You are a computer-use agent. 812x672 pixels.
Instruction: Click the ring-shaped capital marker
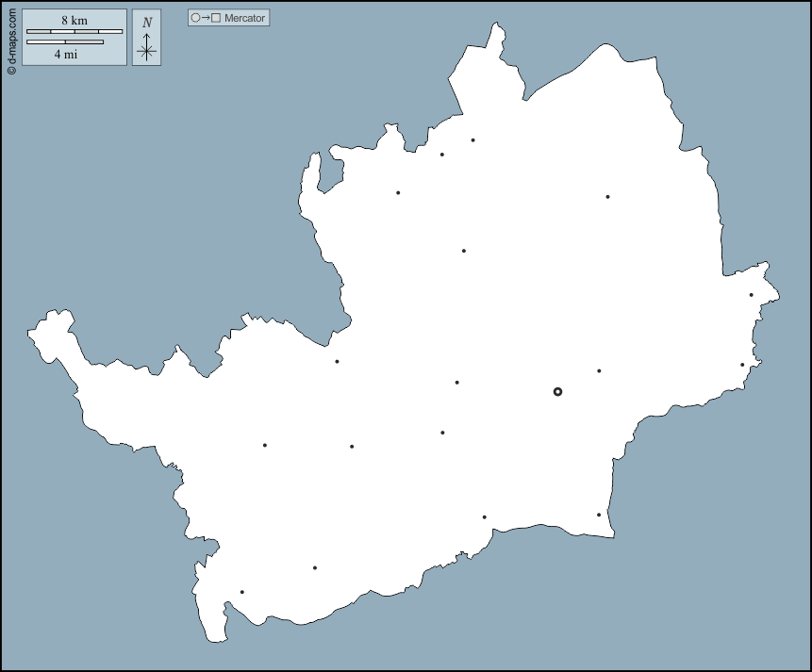click(x=557, y=391)
